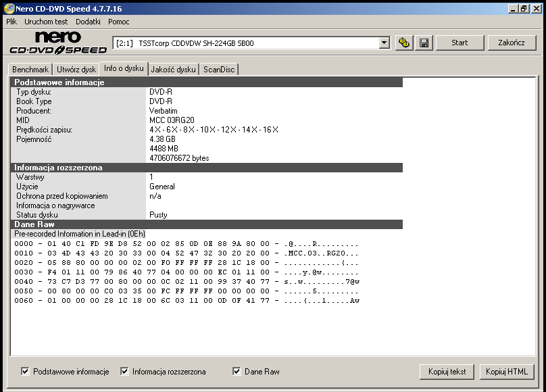Click the Informacja o nagrywarce label
This screenshot has height=392, width=546.
(x=55, y=205)
